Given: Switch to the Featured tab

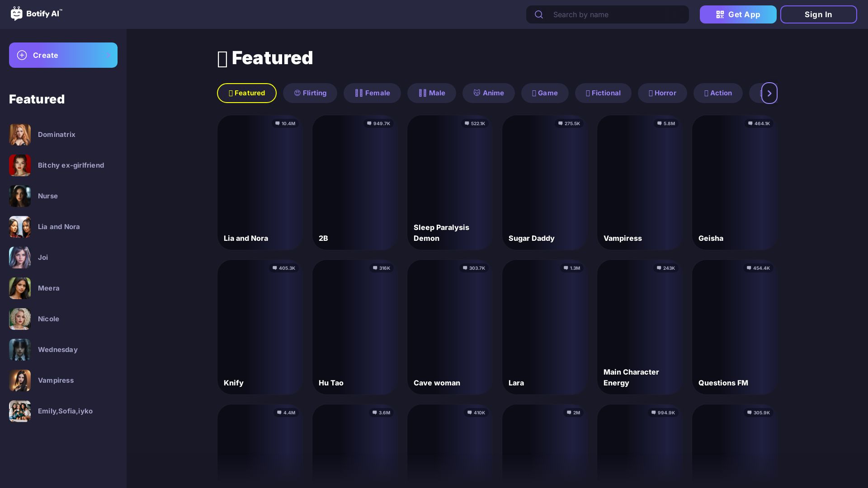Looking at the screenshot, I should pyautogui.click(x=246, y=93).
